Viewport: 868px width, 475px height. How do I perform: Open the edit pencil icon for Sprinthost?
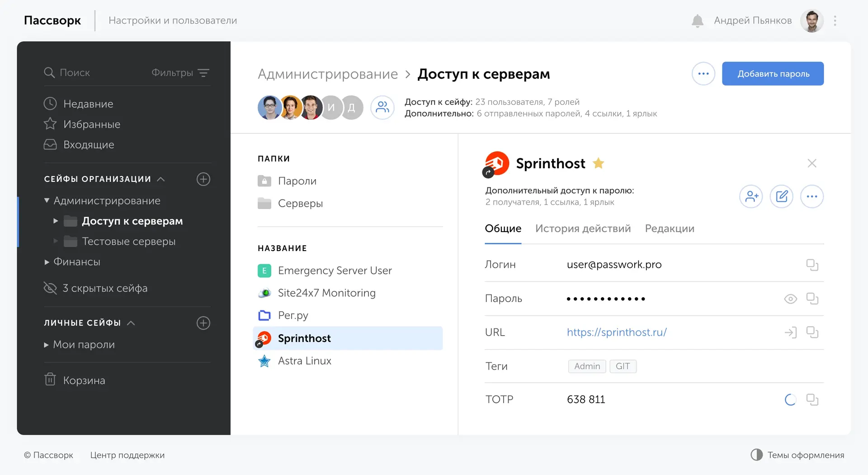point(781,196)
